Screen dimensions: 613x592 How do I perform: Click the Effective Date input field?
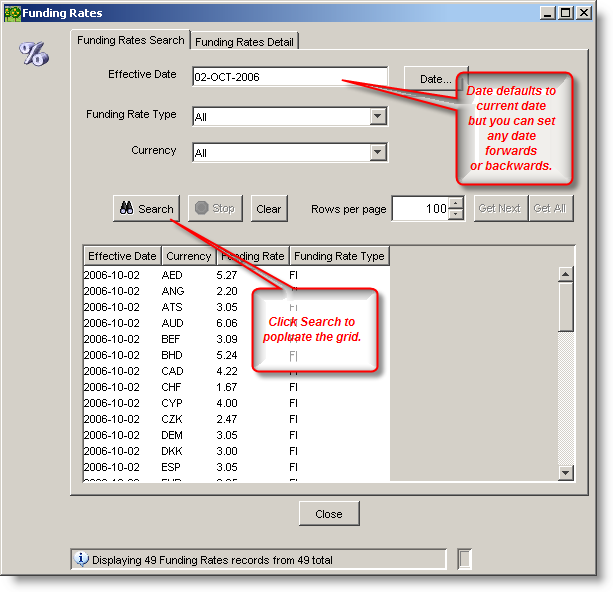(x=289, y=77)
